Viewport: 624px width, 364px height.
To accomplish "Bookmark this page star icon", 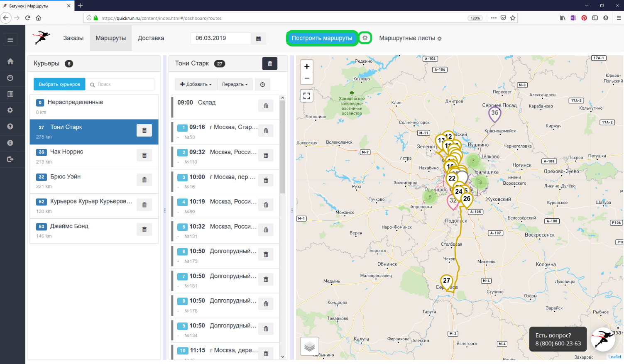I will click(x=513, y=18).
